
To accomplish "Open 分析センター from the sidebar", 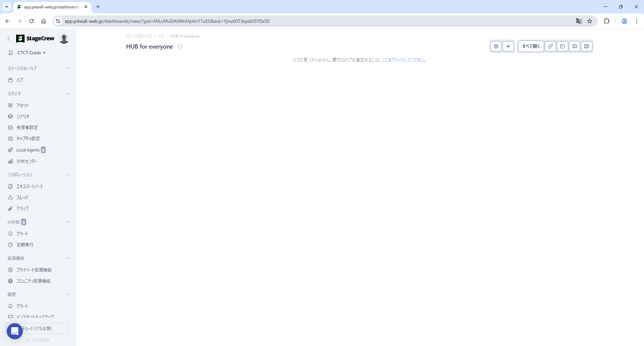I will (27, 161).
